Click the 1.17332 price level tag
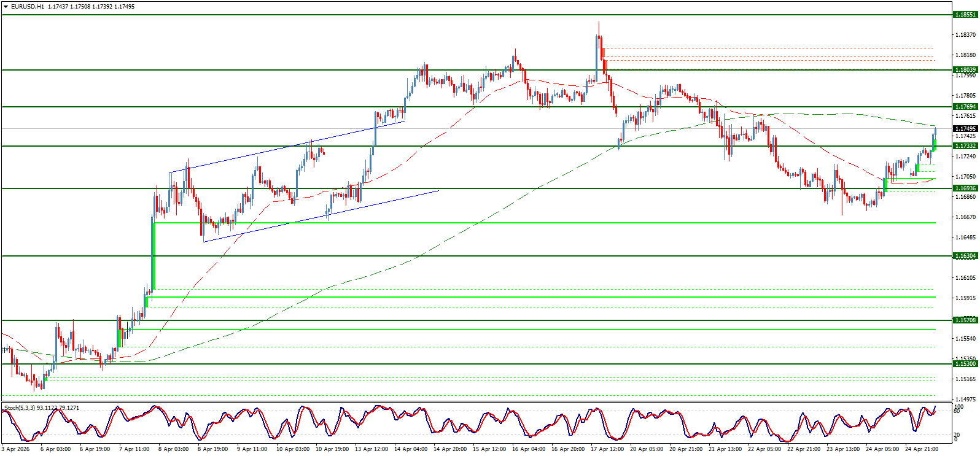The height and width of the screenshot is (456, 980). (965, 146)
